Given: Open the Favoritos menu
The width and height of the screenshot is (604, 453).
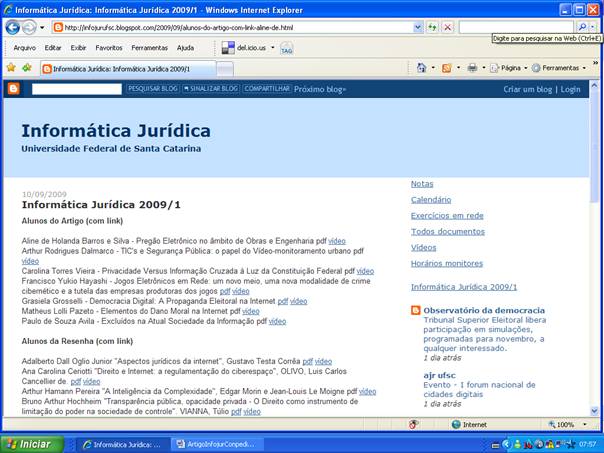Looking at the screenshot, I should [109, 47].
